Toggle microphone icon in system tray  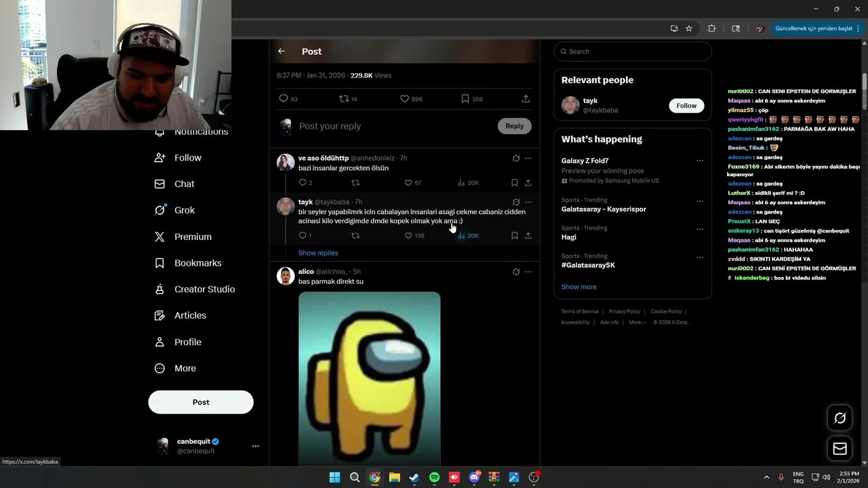781,477
